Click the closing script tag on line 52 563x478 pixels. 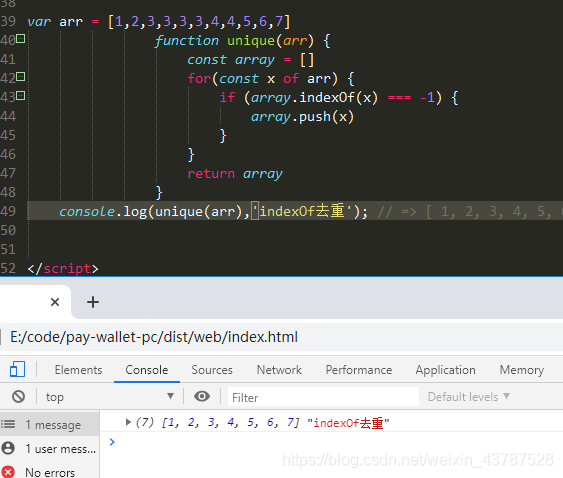63,269
